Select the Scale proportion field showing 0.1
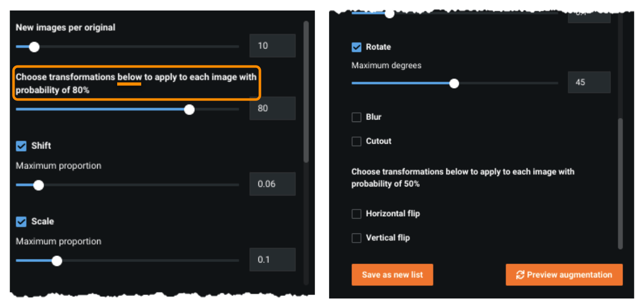The width and height of the screenshot is (644, 308). [272, 259]
